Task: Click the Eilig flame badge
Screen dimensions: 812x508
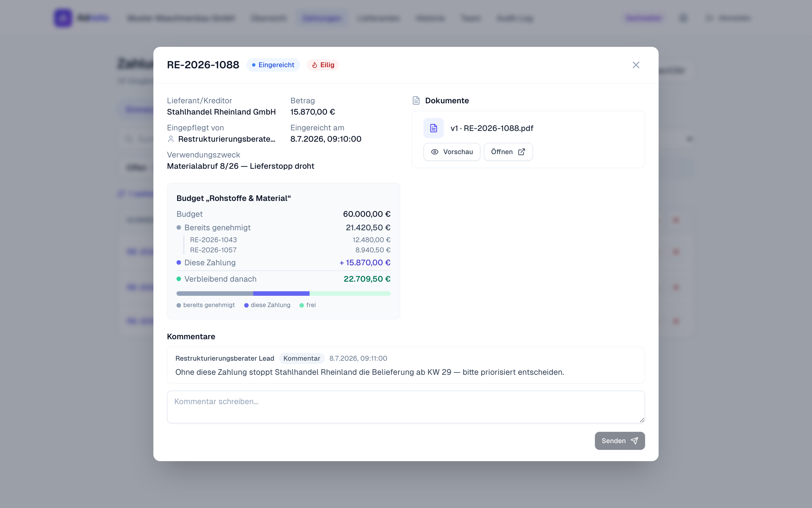Action: [323, 65]
